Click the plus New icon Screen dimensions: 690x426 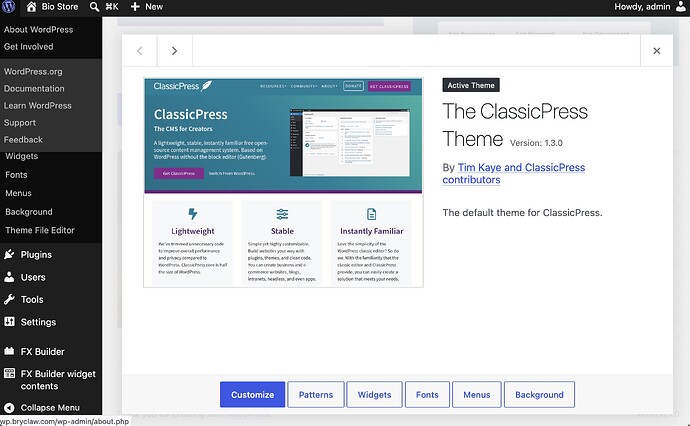[x=135, y=7]
